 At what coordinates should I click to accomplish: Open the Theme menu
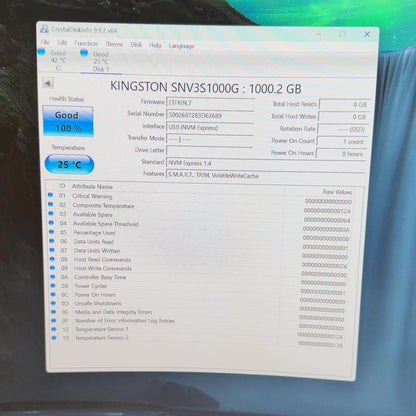114,44
